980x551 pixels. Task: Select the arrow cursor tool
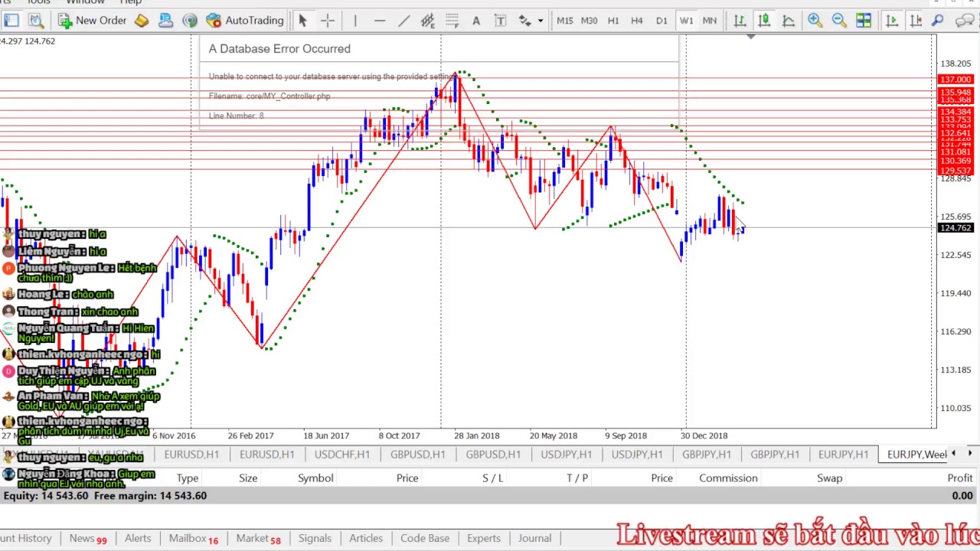click(x=302, y=21)
